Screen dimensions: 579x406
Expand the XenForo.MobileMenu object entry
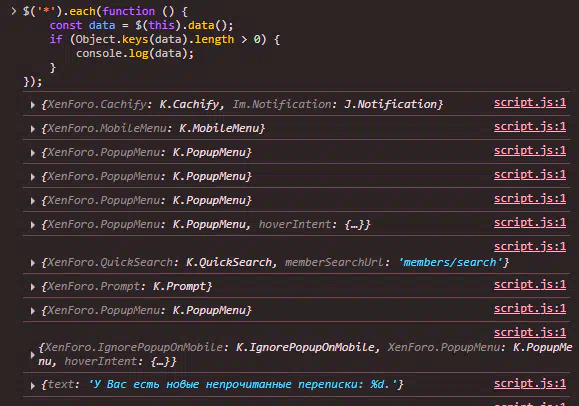[x=33, y=129]
